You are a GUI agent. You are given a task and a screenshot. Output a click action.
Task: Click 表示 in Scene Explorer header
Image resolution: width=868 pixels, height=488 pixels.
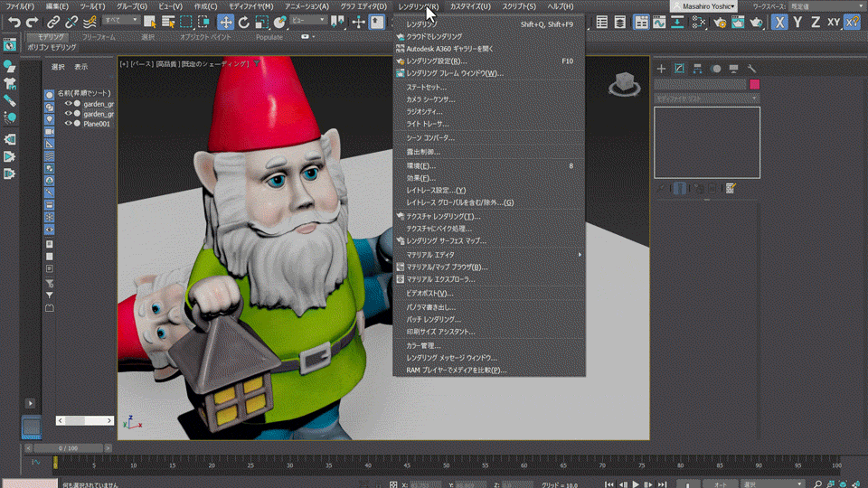click(x=80, y=67)
